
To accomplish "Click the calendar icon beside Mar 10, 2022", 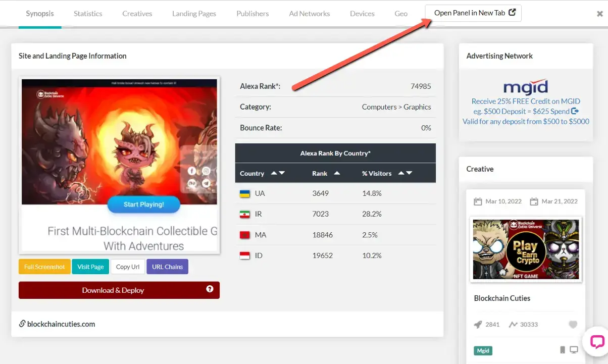I will tap(478, 201).
